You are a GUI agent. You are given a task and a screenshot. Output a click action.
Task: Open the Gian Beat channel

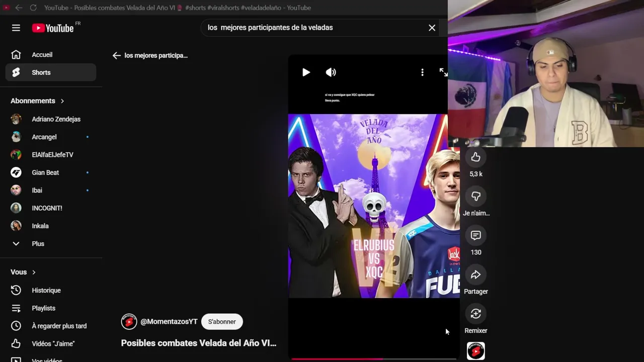pyautogui.click(x=51, y=172)
